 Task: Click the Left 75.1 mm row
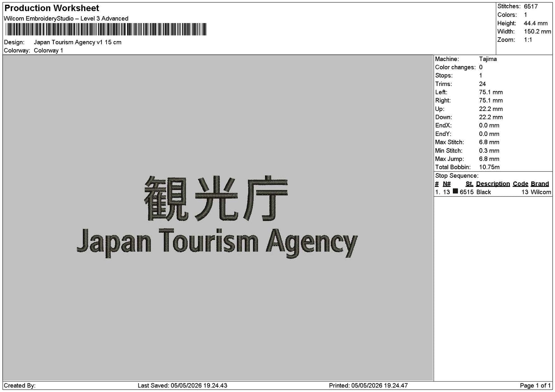click(x=469, y=93)
